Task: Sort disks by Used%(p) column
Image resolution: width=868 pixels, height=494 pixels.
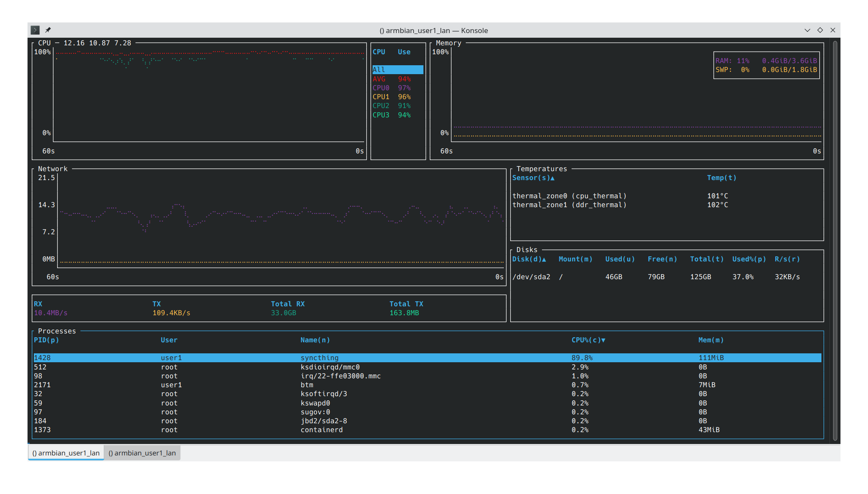Action: (749, 259)
